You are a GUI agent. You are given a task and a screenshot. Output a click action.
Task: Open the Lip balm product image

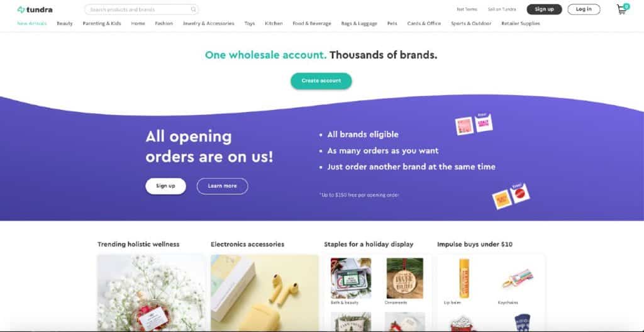point(464,278)
